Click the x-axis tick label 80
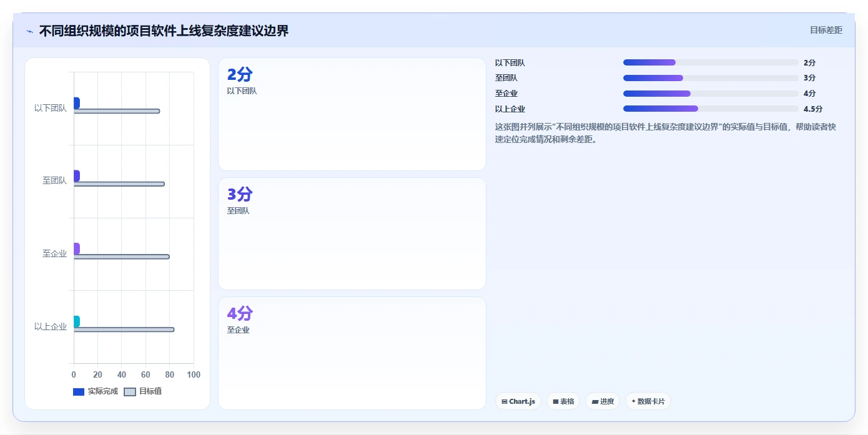This screenshot has height=435, width=868. coord(170,374)
